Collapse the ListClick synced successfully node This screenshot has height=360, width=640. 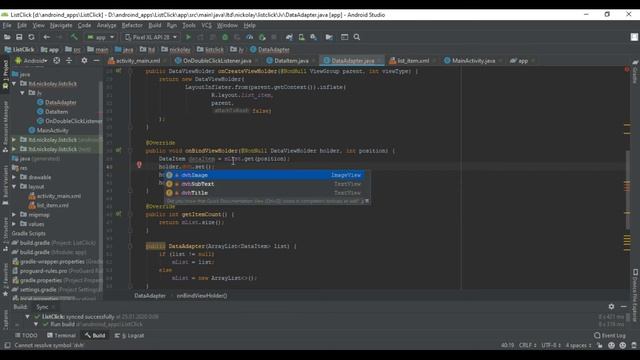(27, 316)
